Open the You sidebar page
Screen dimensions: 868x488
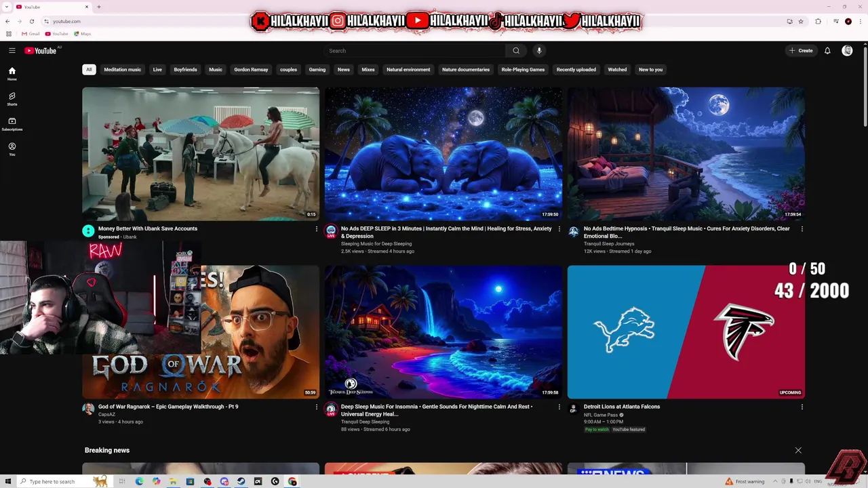click(x=12, y=149)
